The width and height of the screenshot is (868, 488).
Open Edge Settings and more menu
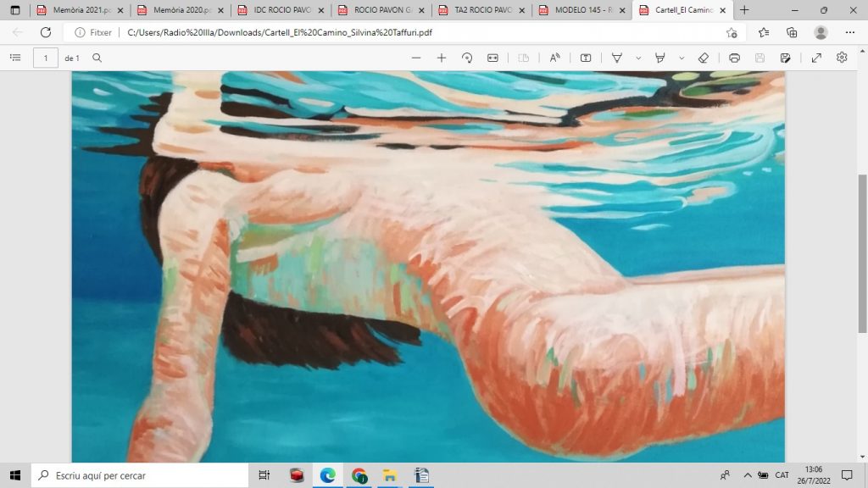[x=849, y=33]
